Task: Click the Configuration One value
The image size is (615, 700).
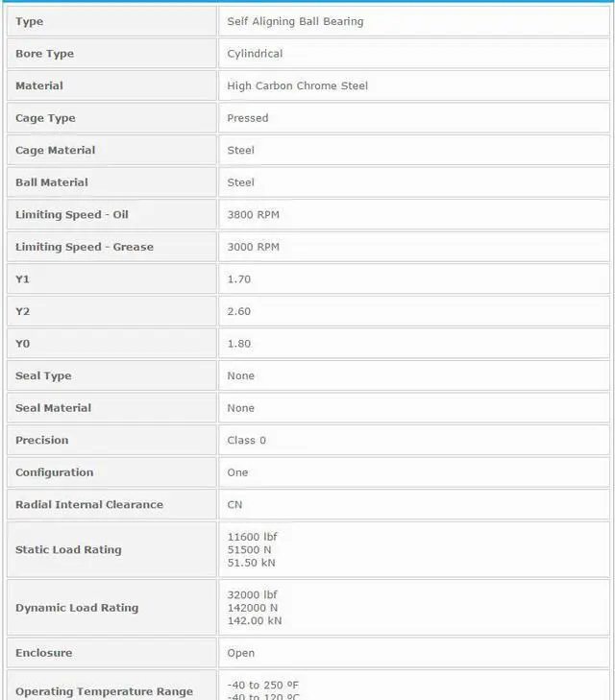Action: 237,472
